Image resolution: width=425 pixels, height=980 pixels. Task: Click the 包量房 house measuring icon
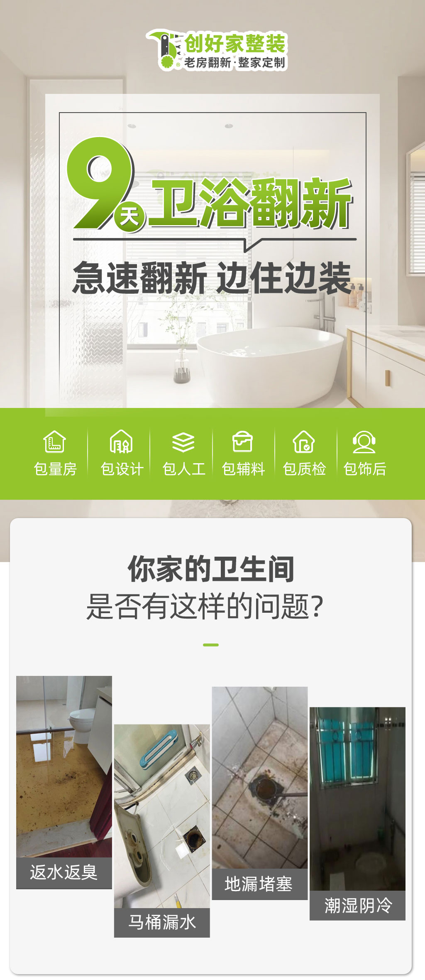pos(54,441)
